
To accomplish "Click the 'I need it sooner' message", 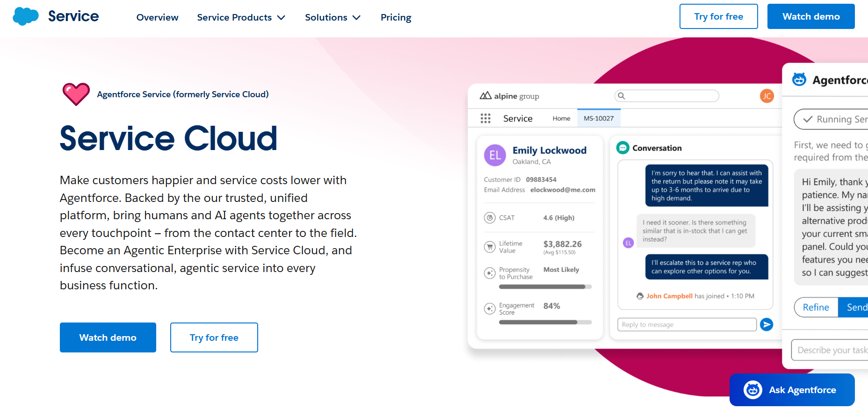I will pos(696,231).
